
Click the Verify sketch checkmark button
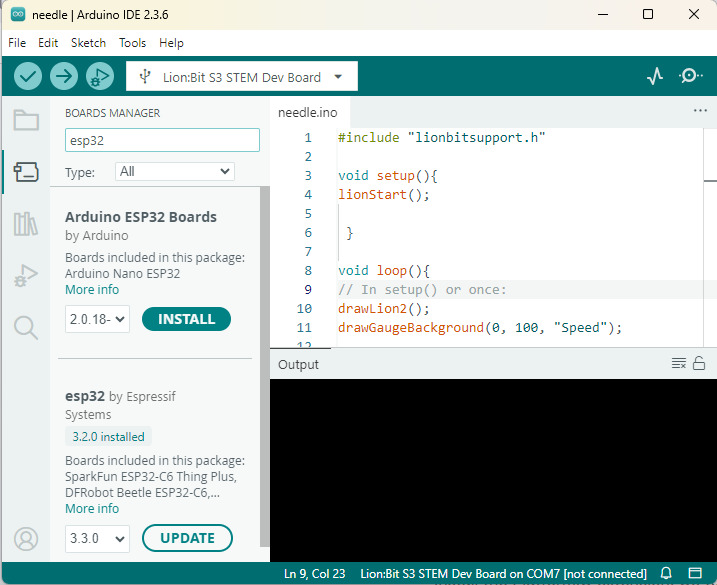[28, 76]
